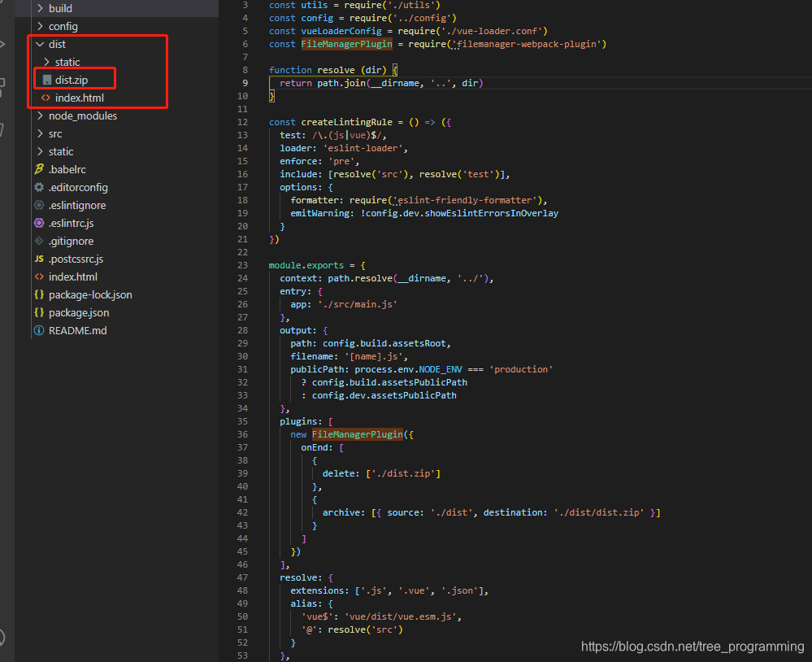812x662 pixels.
Task: Click createLintingRule on line 12
Action: point(346,122)
